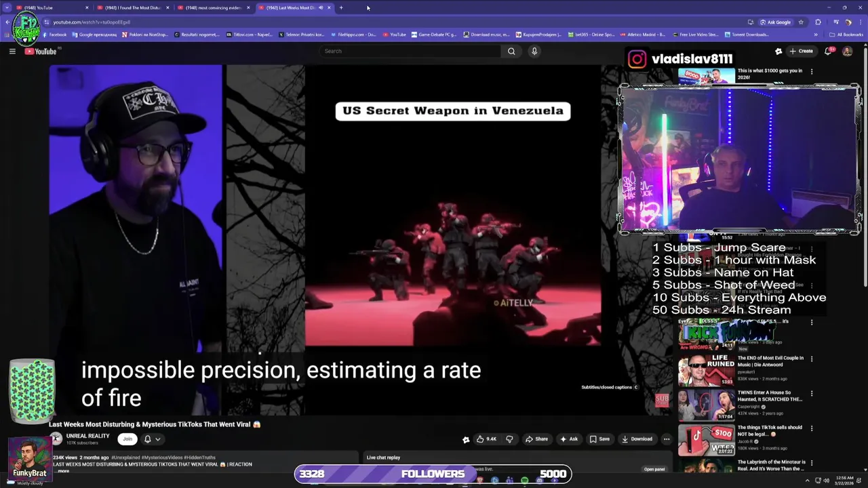The width and height of the screenshot is (868, 488).
Task: Open the browser tab list dropdown arrow
Action: click(7, 7)
